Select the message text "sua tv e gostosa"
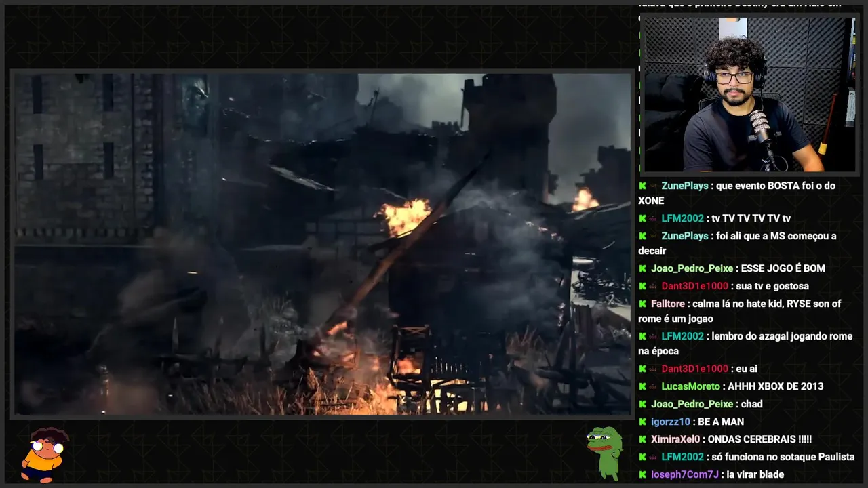This screenshot has height=488, width=868. (x=772, y=286)
